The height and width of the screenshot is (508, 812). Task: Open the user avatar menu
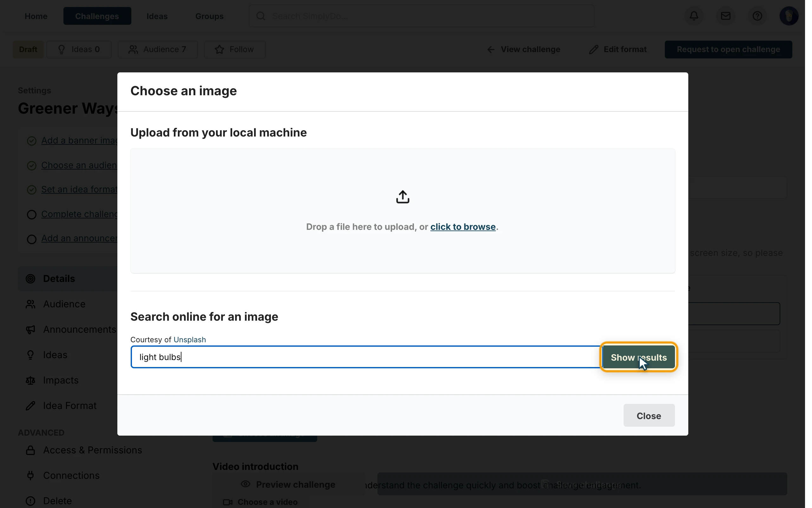click(x=789, y=16)
